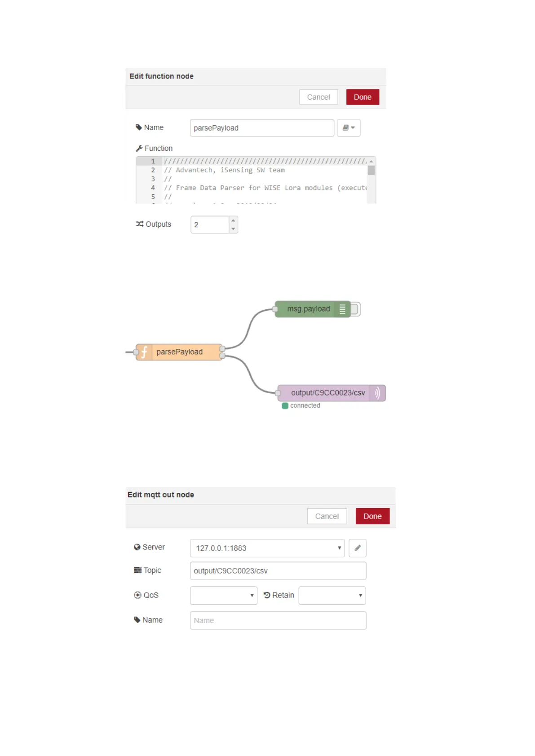Expand the Retain dropdown
Screen dimensions: 535x756
click(332, 595)
